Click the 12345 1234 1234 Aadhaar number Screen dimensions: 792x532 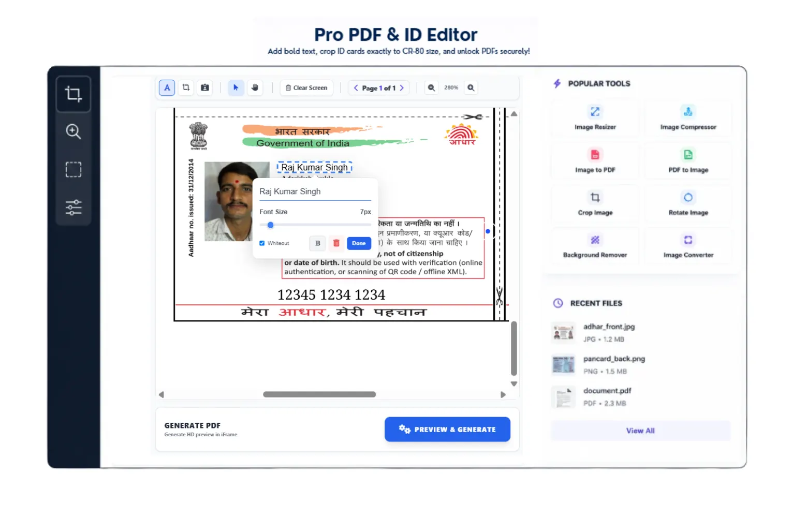[331, 295]
